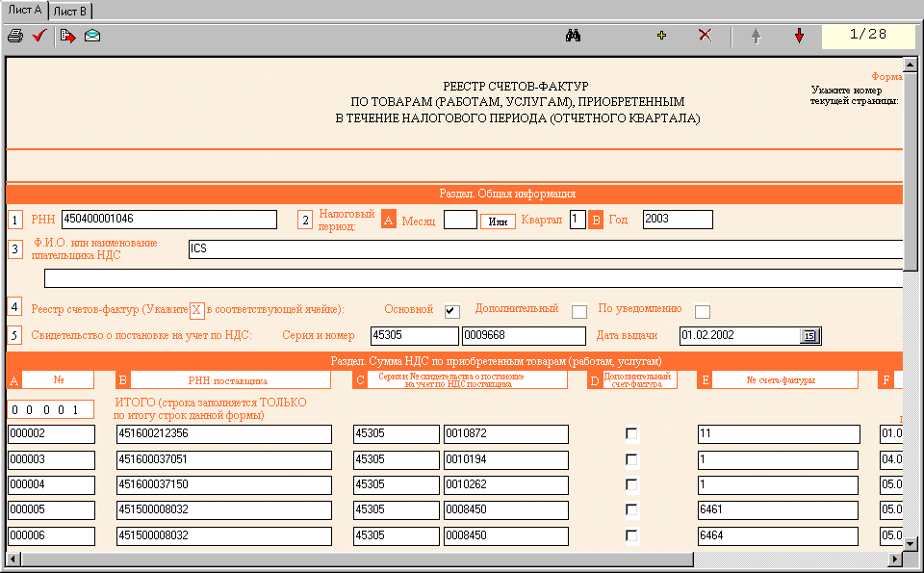
Task: Click the РНН field containing 450400001046
Action: pos(168,220)
